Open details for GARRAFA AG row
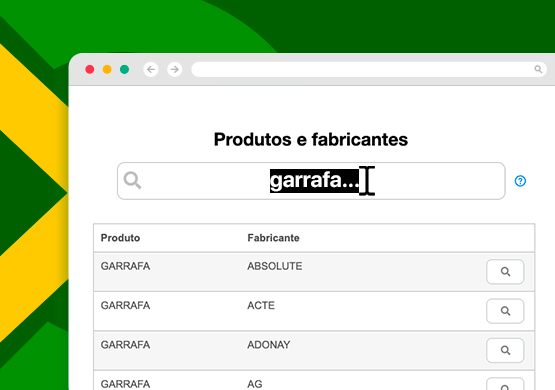555x390 pixels. pyautogui.click(x=505, y=385)
